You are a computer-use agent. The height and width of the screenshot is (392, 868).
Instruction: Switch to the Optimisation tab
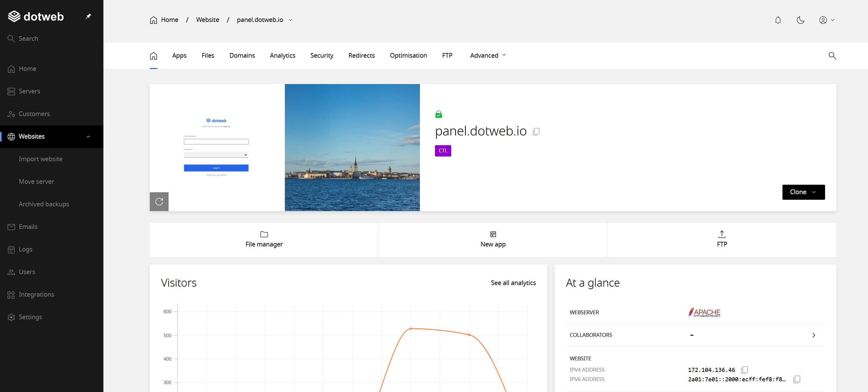tap(408, 56)
